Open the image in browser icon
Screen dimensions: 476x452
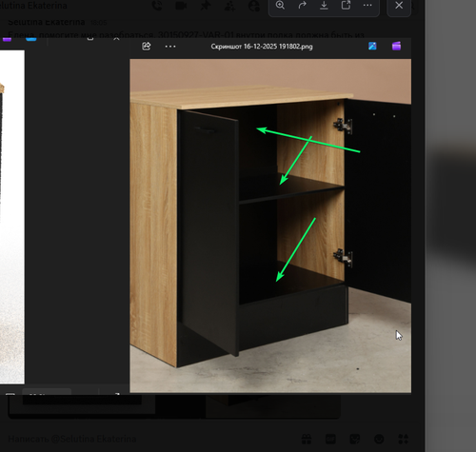[x=346, y=5]
